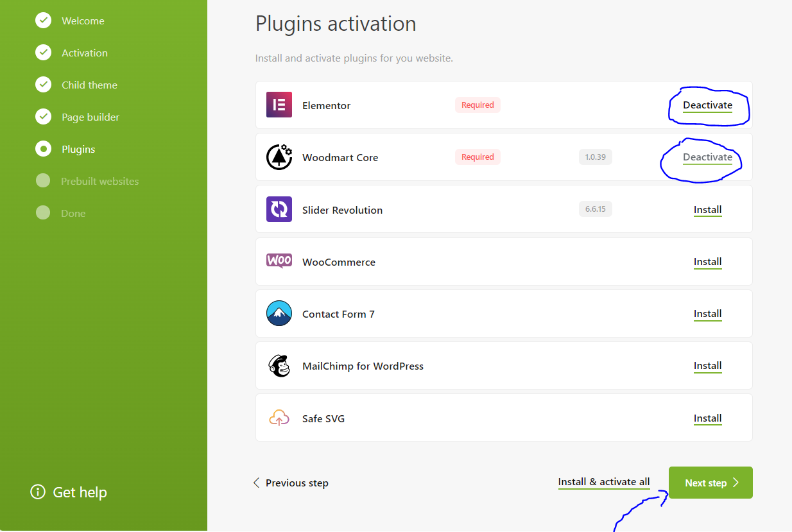Screen dimensions: 792x532
Task: Click the Elementor plugin logo icon
Action: [279, 105]
